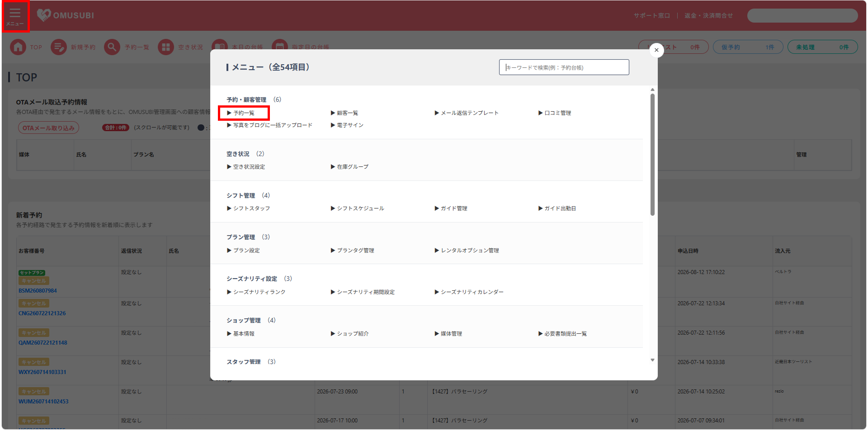
Task: Click the 返金・決済問合せ header link
Action: coord(708,15)
